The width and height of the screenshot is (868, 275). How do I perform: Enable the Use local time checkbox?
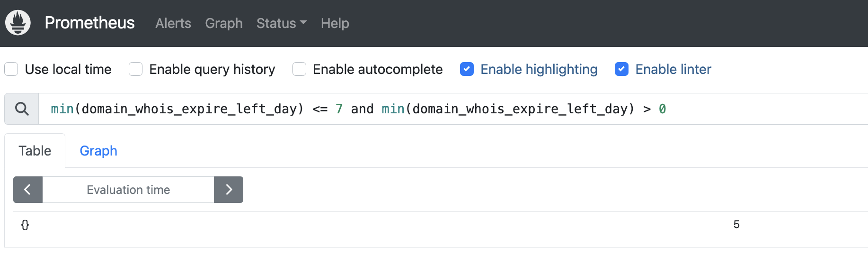click(x=11, y=69)
